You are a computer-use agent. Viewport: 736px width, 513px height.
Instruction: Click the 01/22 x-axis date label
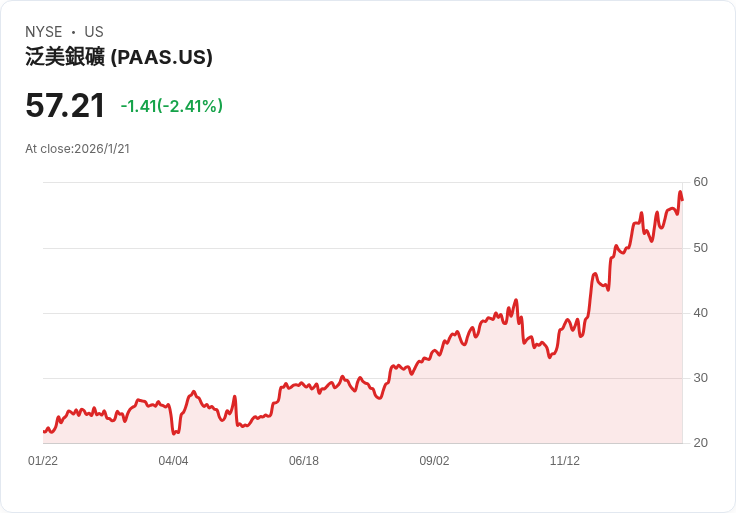[x=43, y=461]
